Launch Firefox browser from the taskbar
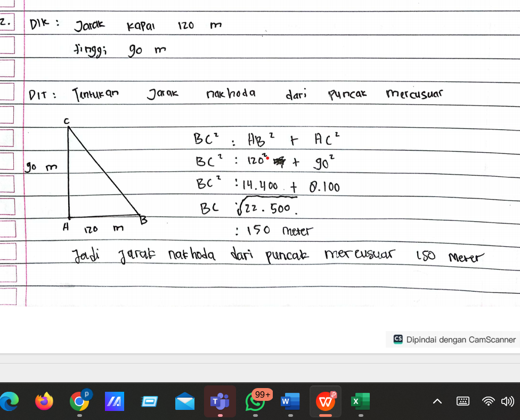Image resolution: width=520 pixels, height=420 pixels. point(44,401)
